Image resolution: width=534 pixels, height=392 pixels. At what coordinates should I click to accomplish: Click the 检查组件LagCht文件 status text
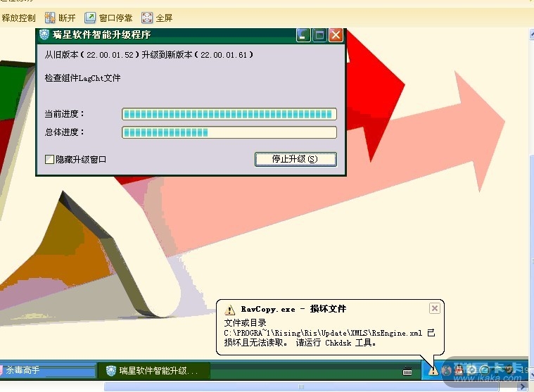tap(82, 78)
